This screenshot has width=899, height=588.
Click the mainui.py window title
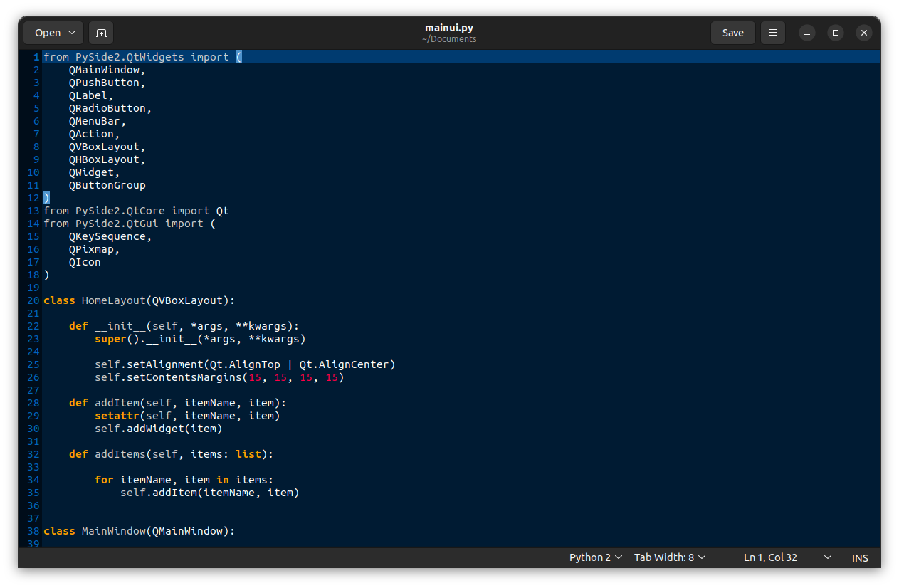[449, 28]
